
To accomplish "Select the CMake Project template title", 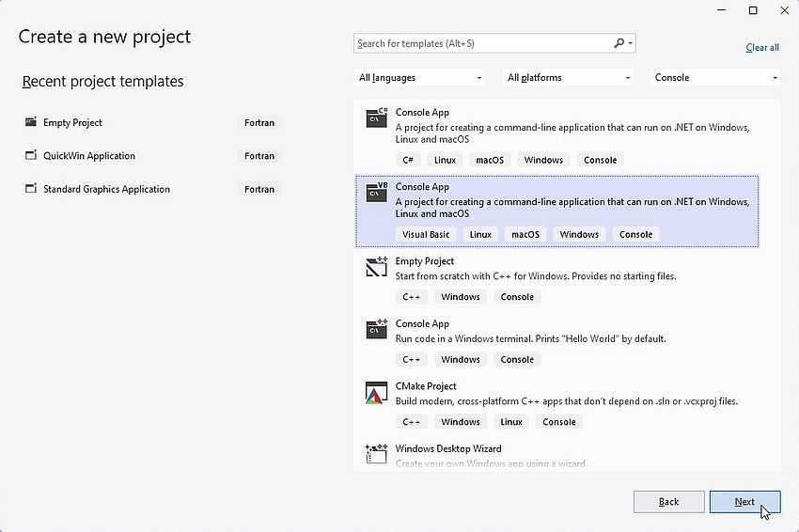I will tap(426, 386).
